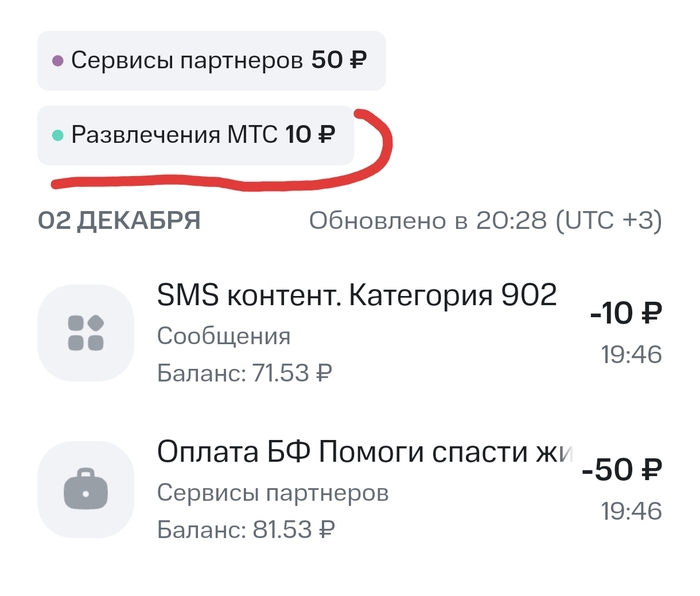The width and height of the screenshot is (700, 596).
Task: Click the 19:46 time under -50 ₽
Action: pos(631,511)
